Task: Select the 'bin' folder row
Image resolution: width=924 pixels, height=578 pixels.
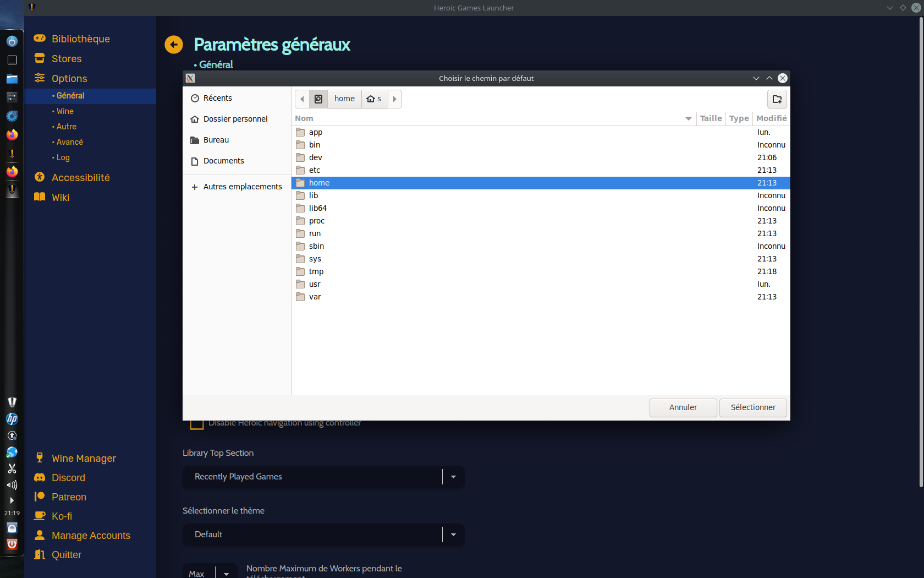Action: click(541, 145)
